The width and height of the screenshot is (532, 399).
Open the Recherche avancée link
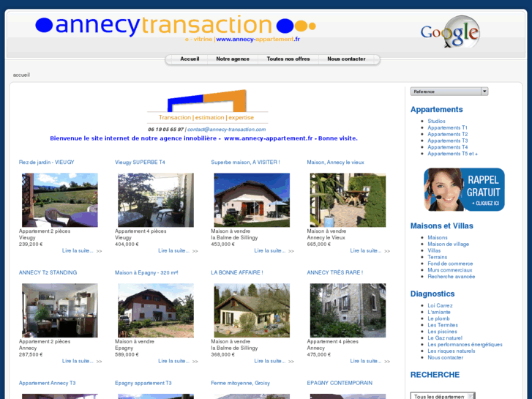[452, 277]
